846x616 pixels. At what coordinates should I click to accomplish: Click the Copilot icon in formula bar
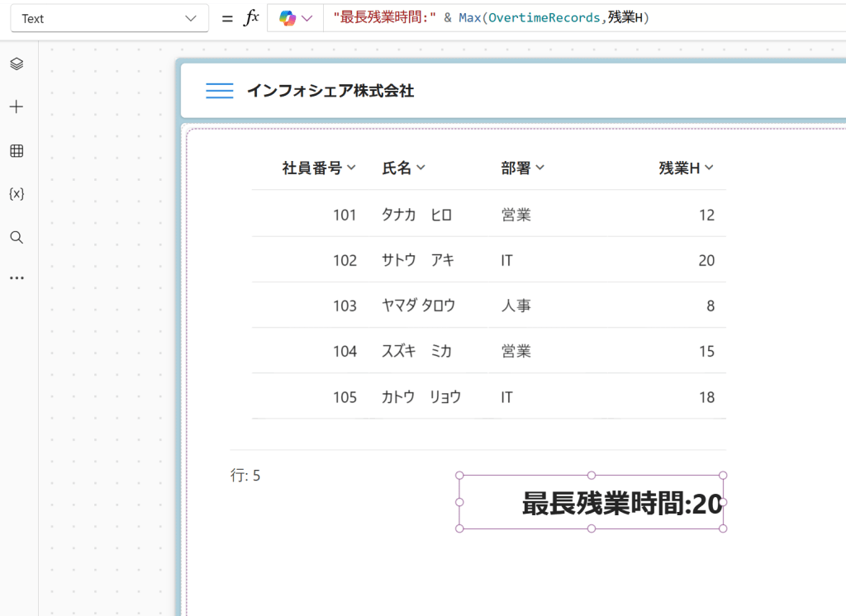coord(288,18)
